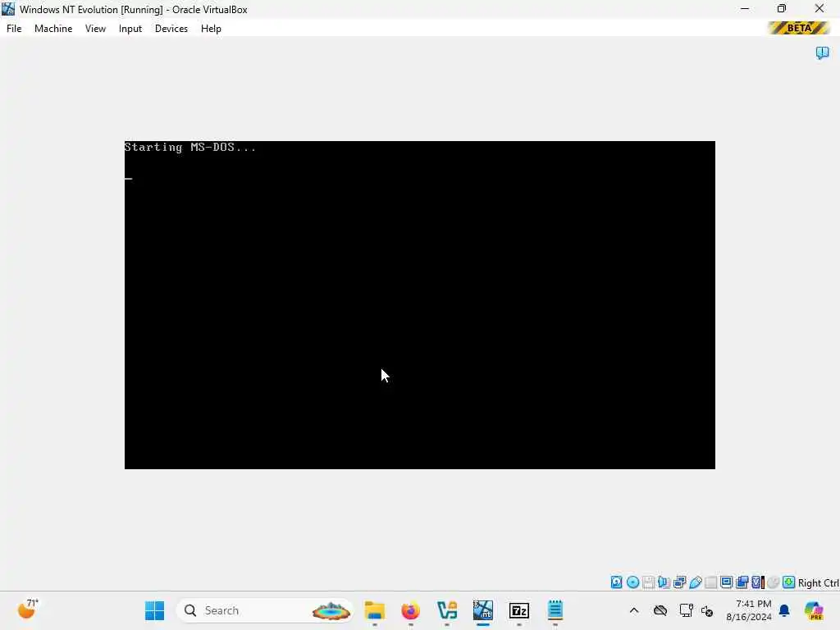The height and width of the screenshot is (630, 840).
Task: Click the BETA badge in menu bar
Action: point(798,28)
